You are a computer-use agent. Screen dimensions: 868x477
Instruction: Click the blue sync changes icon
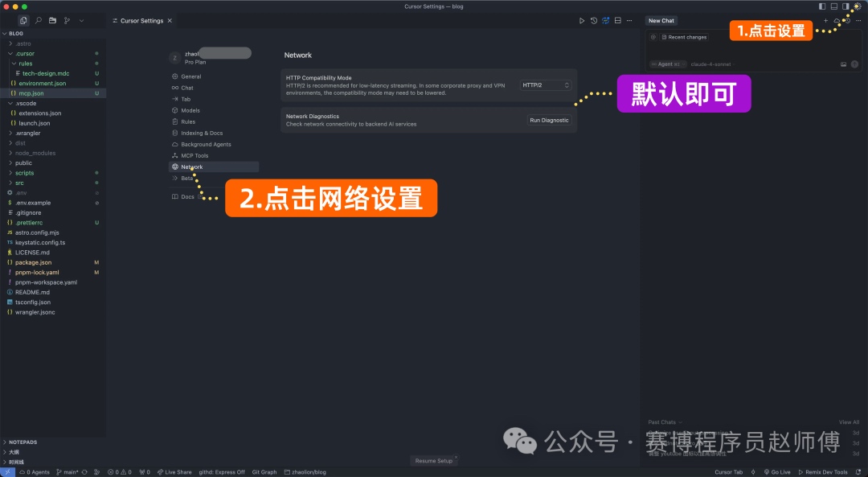click(x=606, y=20)
